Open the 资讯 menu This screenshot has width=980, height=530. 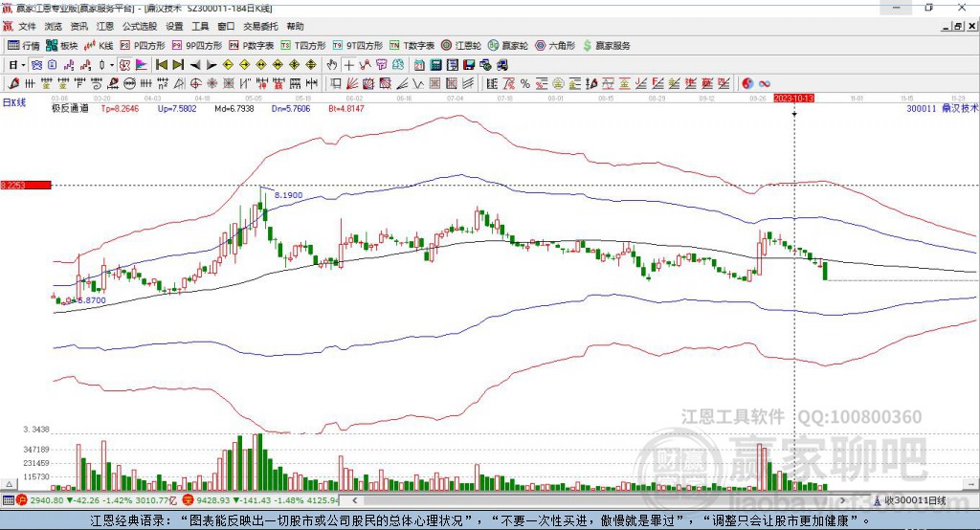(79, 26)
